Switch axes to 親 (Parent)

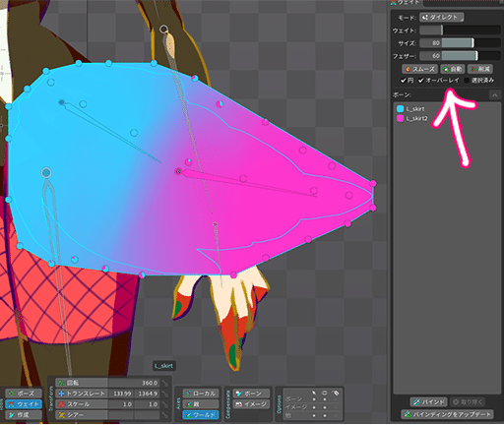(201, 404)
